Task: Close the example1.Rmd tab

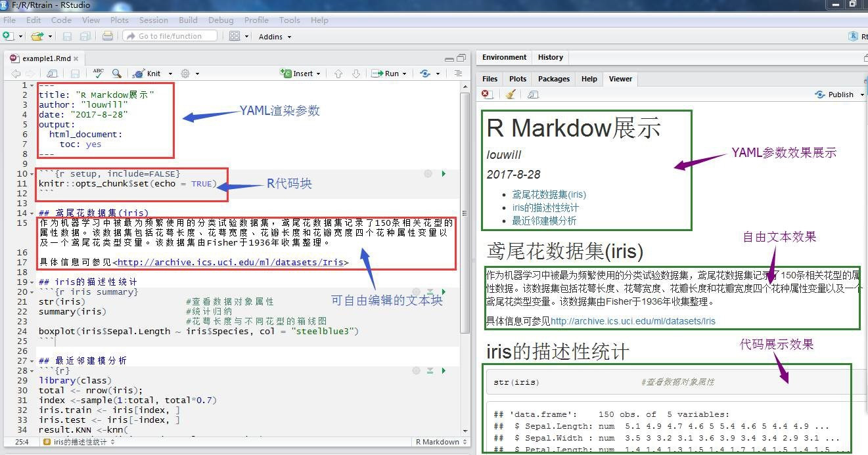Action: [x=76, y=58]
